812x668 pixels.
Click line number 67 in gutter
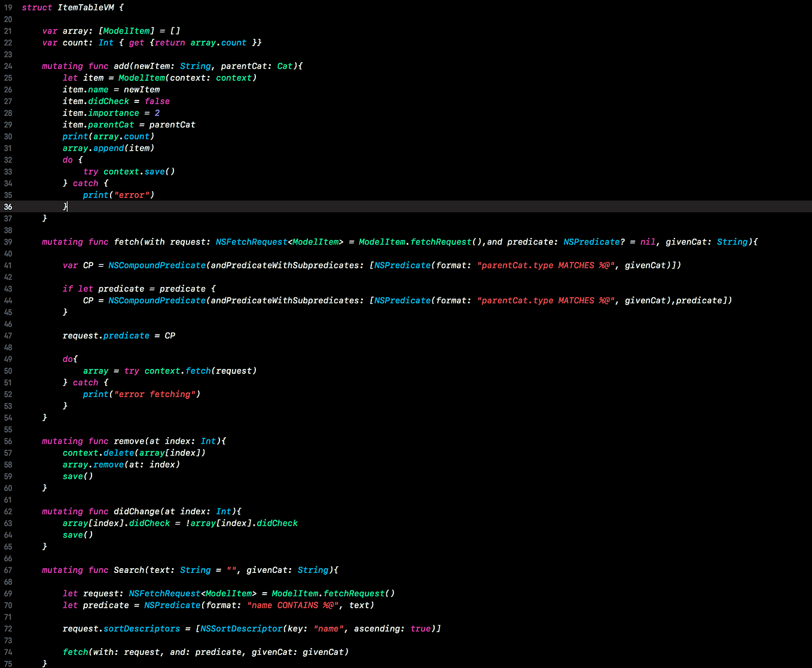pyautogui.click(x=8, y=571)
